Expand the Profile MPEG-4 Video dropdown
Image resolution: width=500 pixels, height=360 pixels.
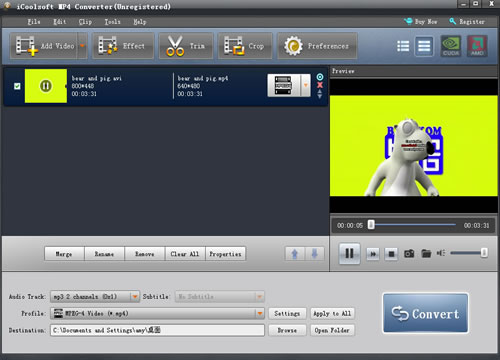(260, 313)
